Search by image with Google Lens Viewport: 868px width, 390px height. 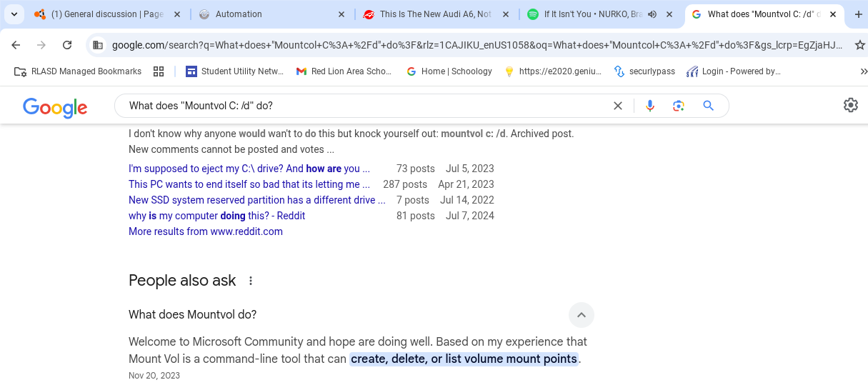coord(679,106)
